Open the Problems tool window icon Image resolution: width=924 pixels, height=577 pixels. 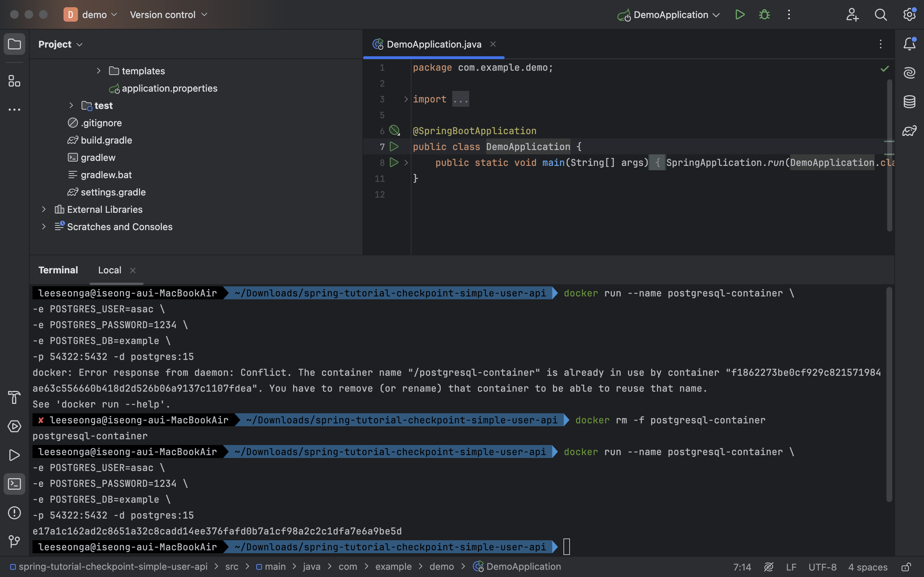coord(14,512)
